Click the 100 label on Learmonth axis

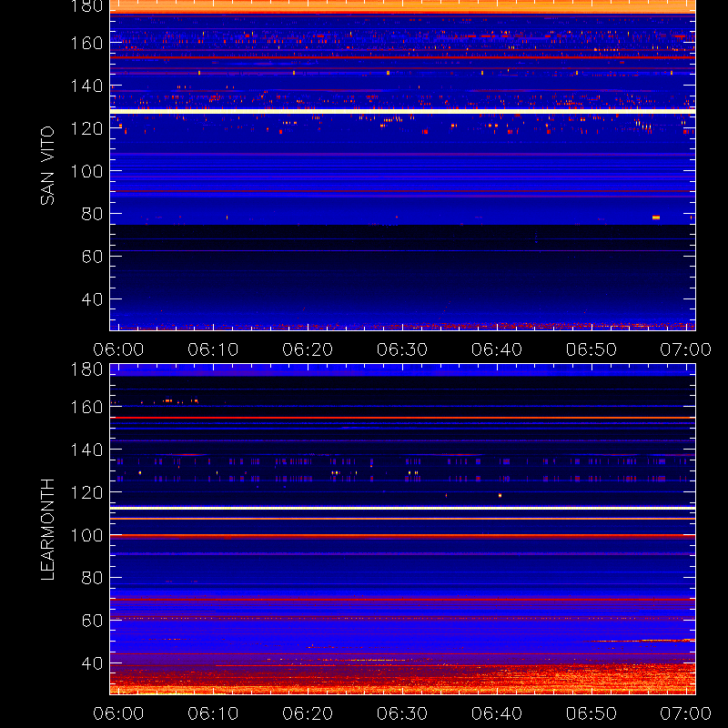tap(86, 535)
